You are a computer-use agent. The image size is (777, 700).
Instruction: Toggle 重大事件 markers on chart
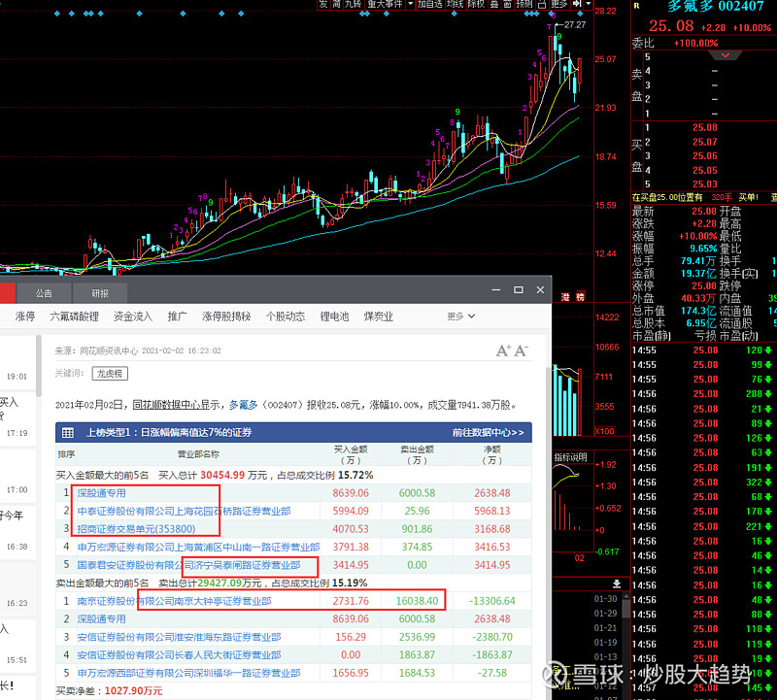[x=386, y=4]
